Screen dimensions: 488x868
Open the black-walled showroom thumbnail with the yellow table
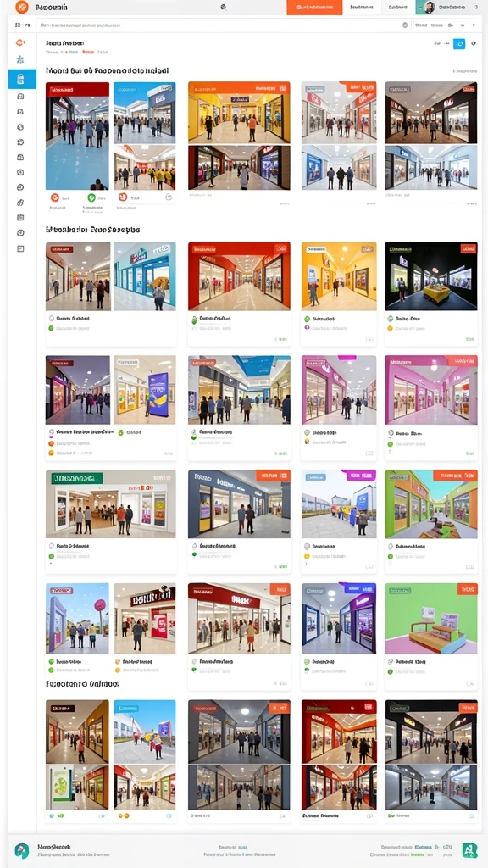pyautogui.click(x=431, y=275)
